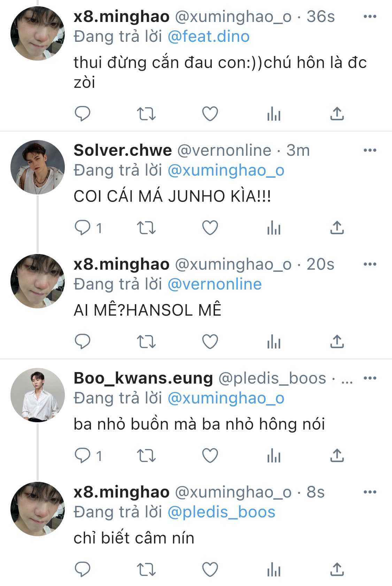This screenshot has height=586, width=392.
Task: Open the @pledis_boos mention link
Action: (x=221, y=512)
